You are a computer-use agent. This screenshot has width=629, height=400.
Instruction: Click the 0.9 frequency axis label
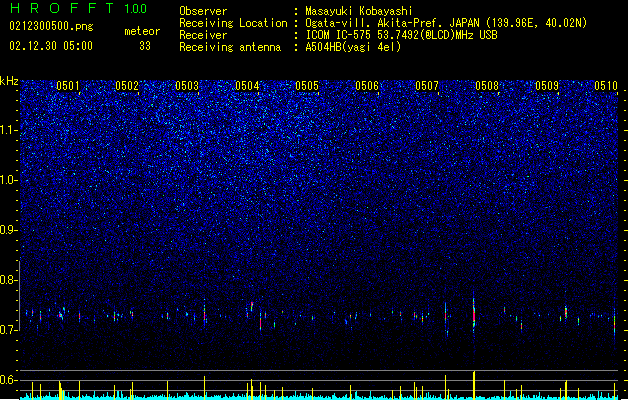(9, 230)
